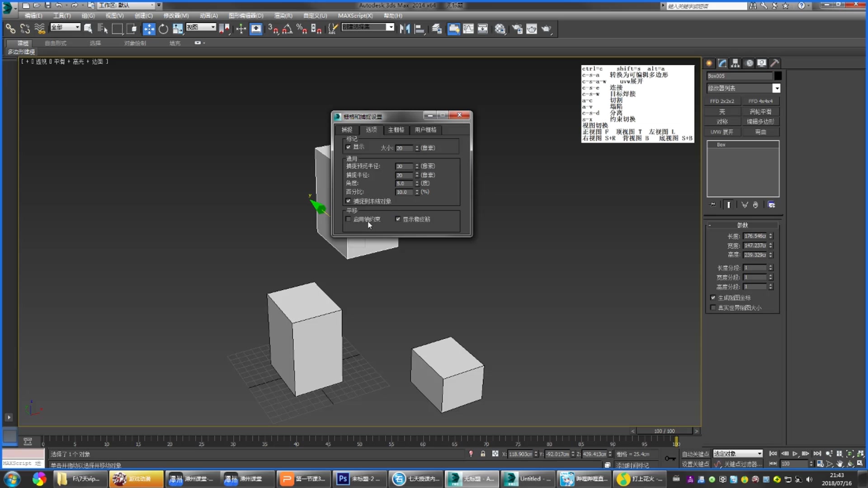Click the UVW 展开 button
Screen dimensions: 868x488
click(x=722, y=131)
